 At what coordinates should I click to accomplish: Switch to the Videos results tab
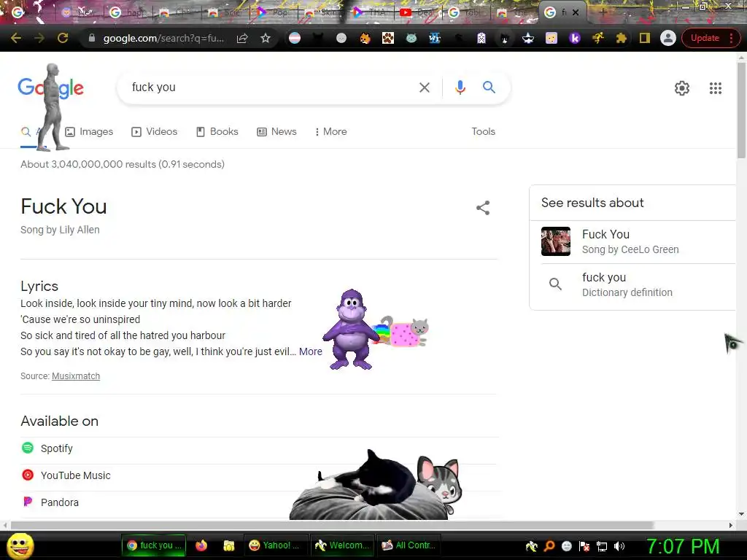click(x=155, y=131)
